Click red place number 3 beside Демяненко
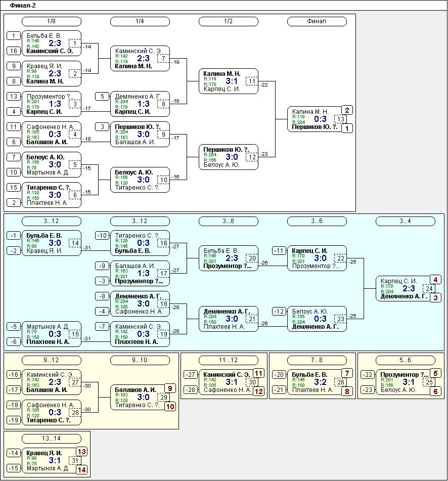Viewport: 448px width, 481px height. click(435, 298)
